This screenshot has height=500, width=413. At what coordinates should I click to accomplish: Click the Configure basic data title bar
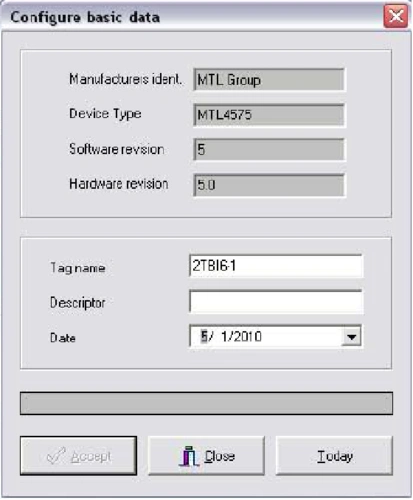[x=192, y=17]
